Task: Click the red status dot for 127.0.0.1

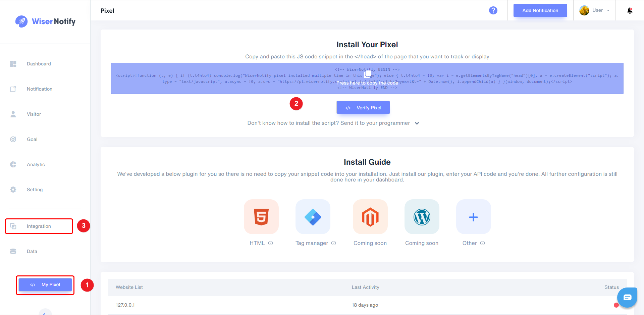Action: tap(616, 305)
